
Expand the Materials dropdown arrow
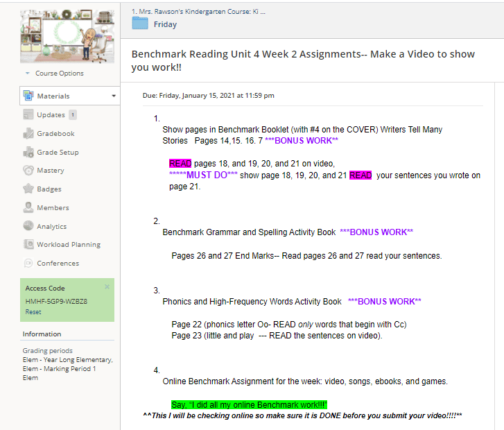(114, 96)
